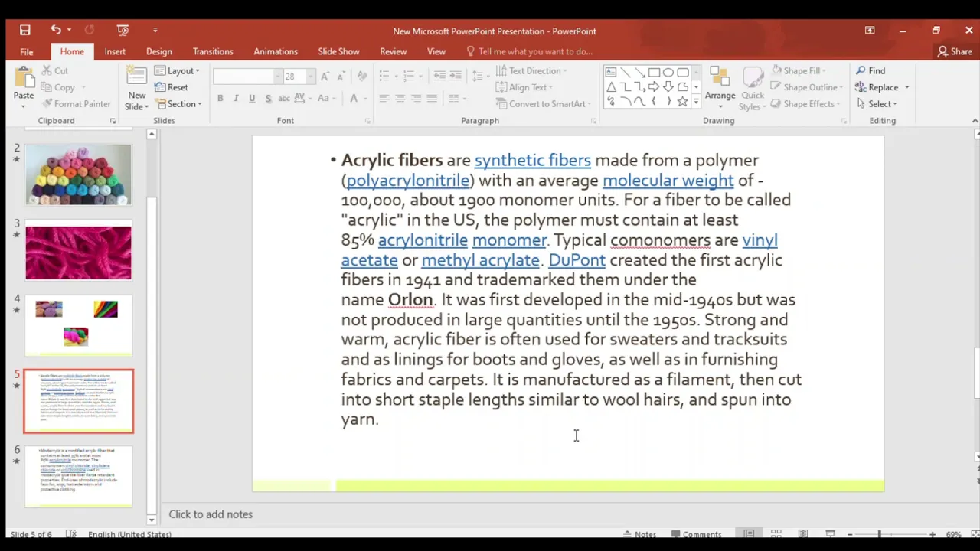This screenshot has height=551, width=980.
Task: Toggle bullet list formatting
Action: [x=384, y=76]
